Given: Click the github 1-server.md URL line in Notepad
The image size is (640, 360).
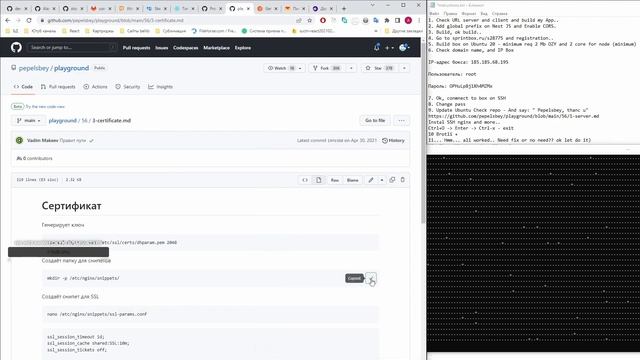Looking at the screenshot, I should tap(513, 116).
